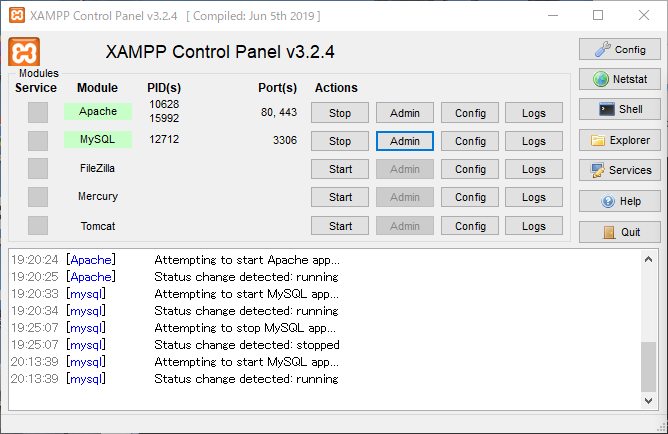Open Services via its icon button

coord(619,171)
